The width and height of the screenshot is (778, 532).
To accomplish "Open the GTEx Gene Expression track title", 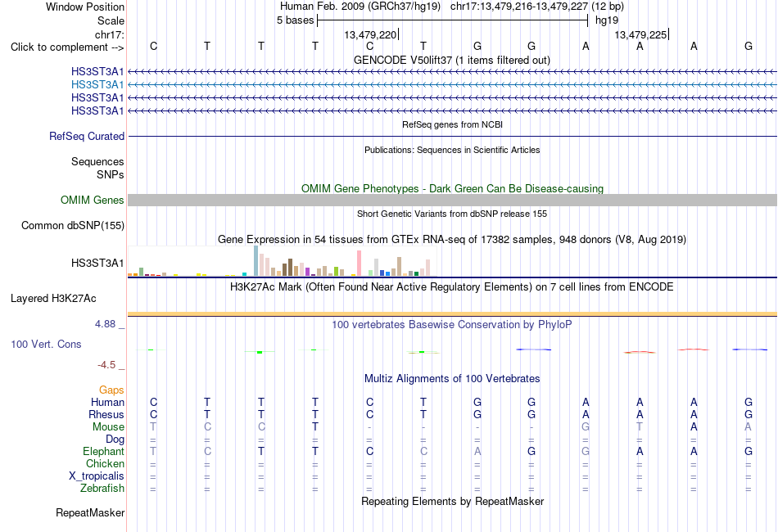I will pos(452,240).
